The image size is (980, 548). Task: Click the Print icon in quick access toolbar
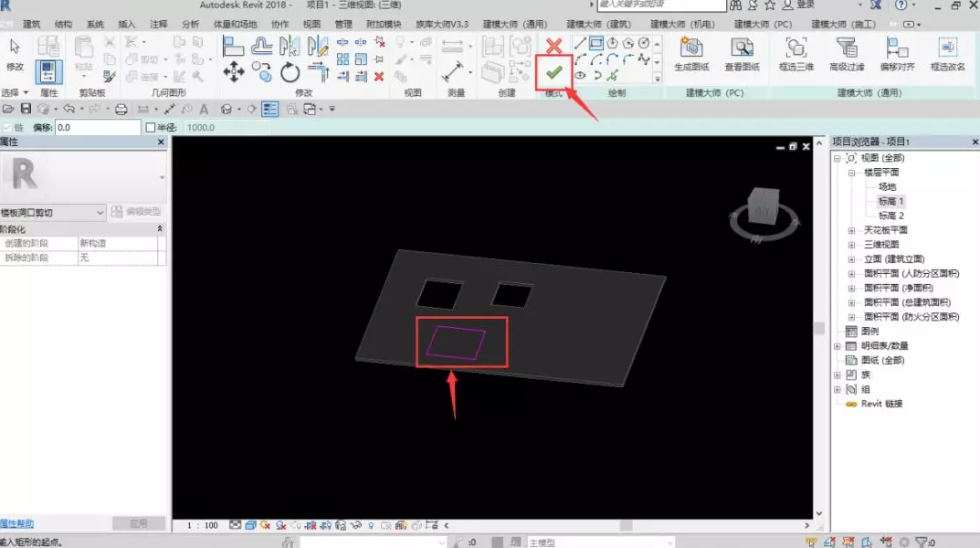tap(121, 110)
